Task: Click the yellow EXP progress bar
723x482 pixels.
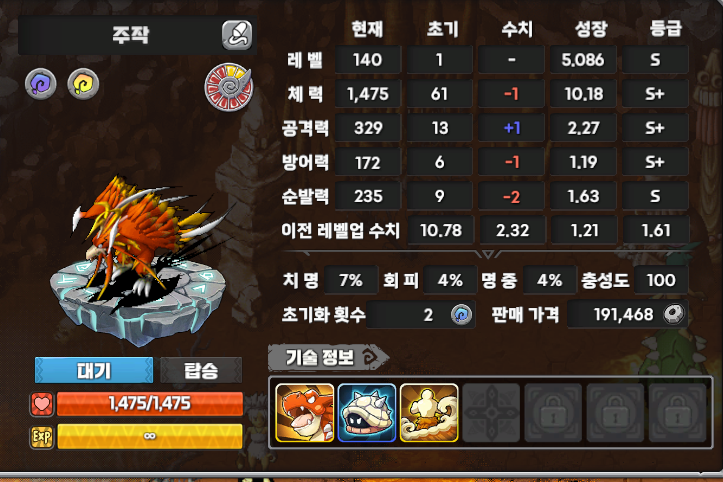Action: click(149, 436)
